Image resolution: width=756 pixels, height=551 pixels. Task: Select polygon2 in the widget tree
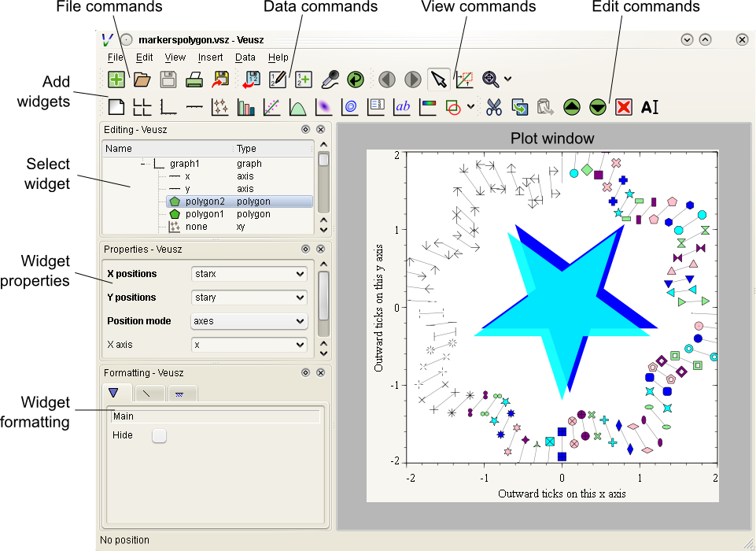click(x=239, y=202)
